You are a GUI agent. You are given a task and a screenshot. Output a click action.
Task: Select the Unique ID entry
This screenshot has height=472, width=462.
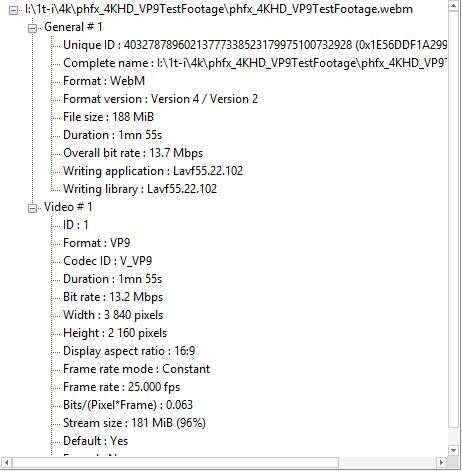[x=255, y=45]
